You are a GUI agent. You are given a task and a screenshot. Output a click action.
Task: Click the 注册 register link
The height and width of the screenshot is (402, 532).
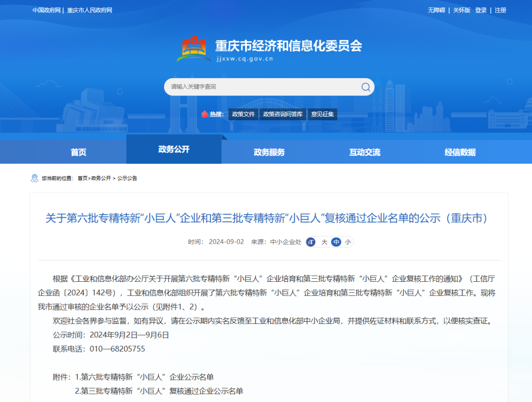coord(501,10)
